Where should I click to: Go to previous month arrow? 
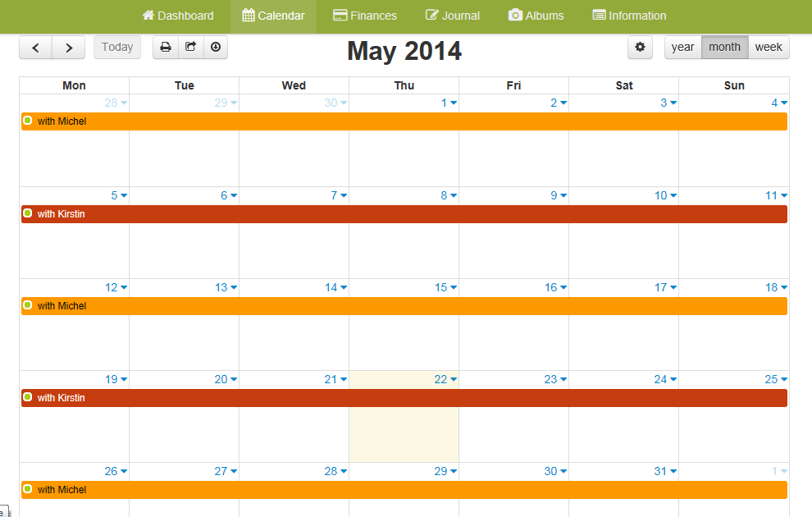pyautogui.click(x=36, y=48)
